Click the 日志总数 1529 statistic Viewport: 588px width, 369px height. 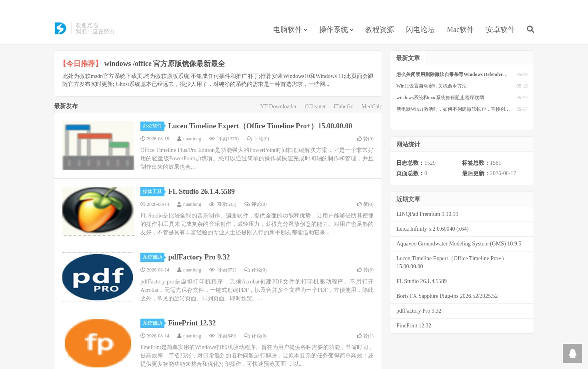(x=416, y=163)
